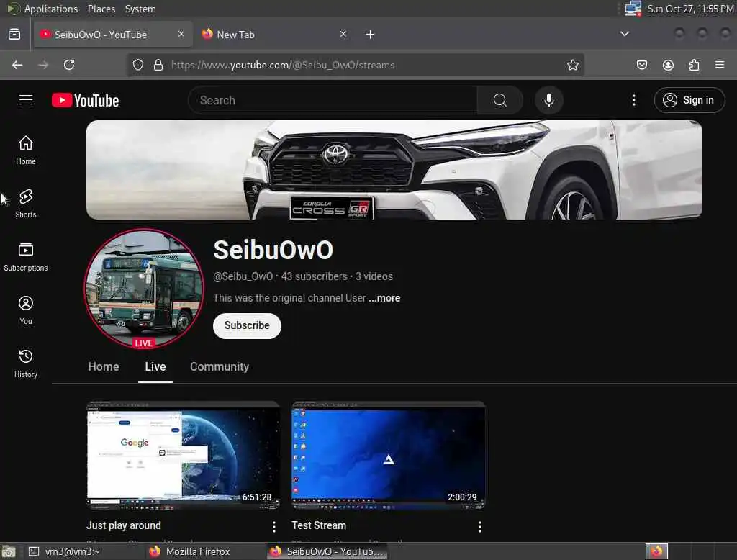Open Subscriptions in the sidebar
Screen dimensions: 737x560
click(x=26, y=257)
